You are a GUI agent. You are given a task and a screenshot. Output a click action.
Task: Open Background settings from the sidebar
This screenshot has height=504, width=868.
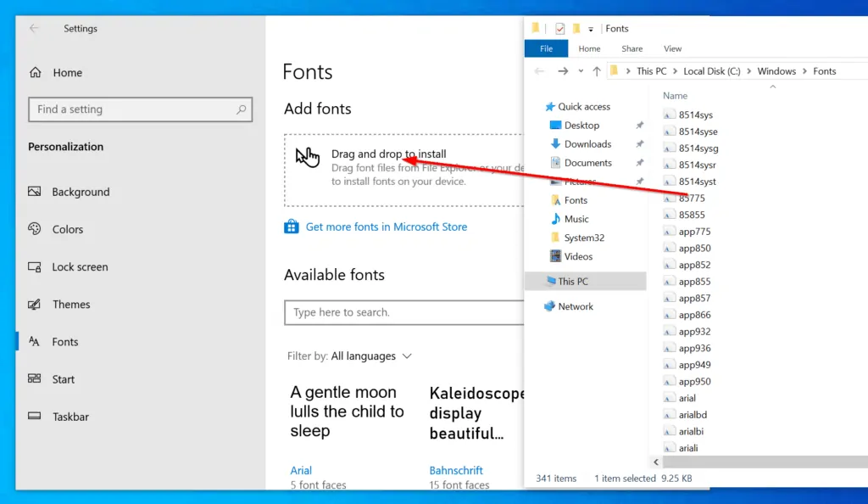click(x=34, y=192)
